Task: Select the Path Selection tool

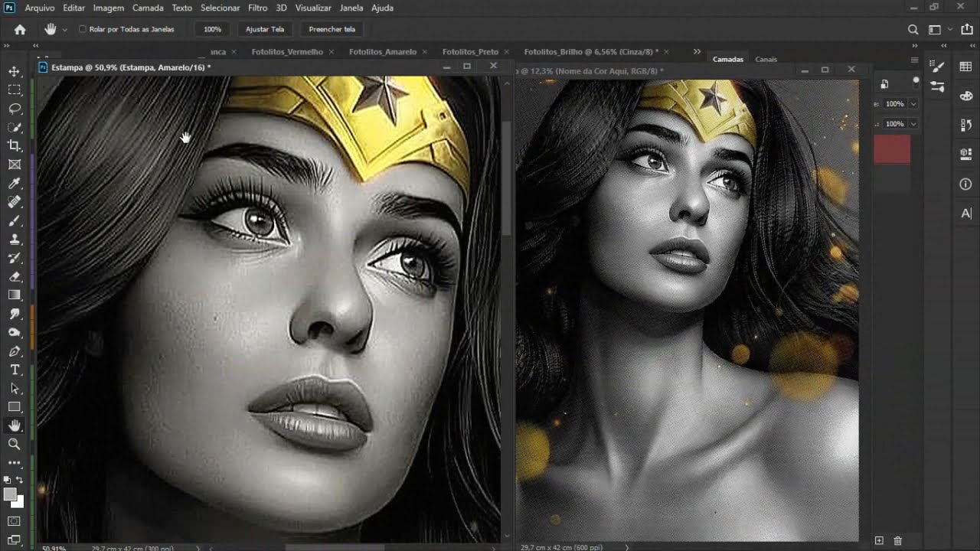Action: (14, 389)
